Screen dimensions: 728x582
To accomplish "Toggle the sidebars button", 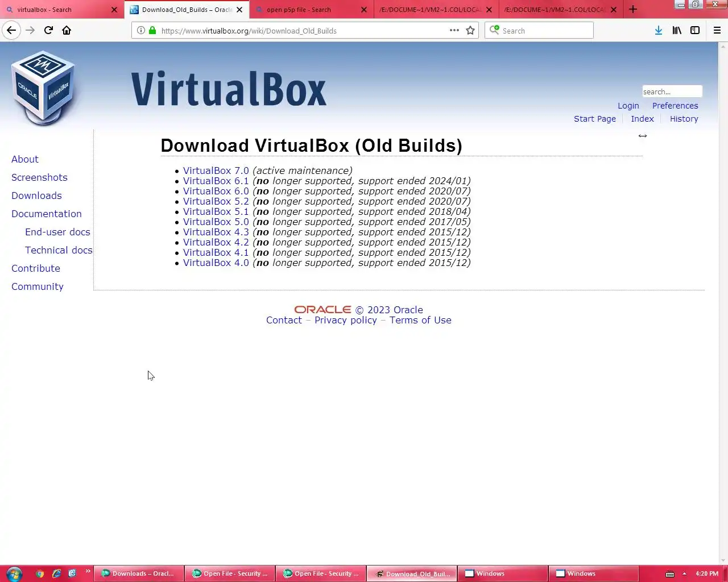I will [695, 30].
